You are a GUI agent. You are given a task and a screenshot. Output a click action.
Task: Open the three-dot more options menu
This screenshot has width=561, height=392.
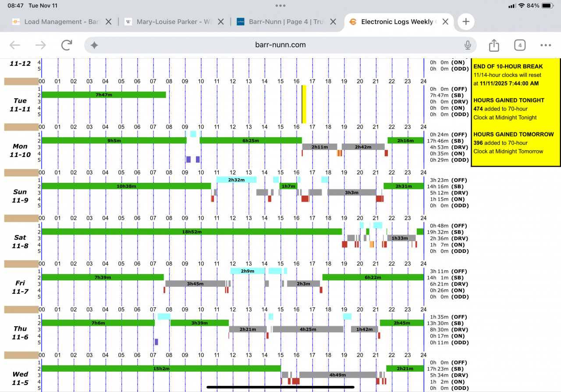[x=546, y=45]
